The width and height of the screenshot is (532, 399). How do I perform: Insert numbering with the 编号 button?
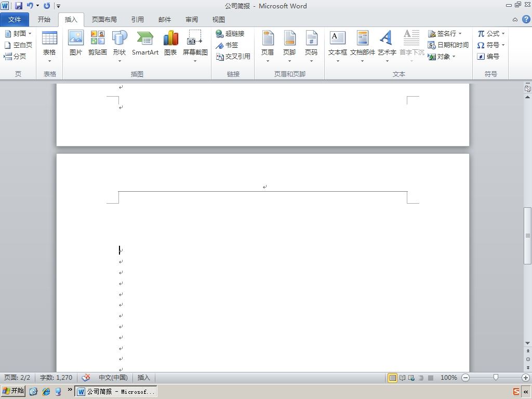coord(488,57)
